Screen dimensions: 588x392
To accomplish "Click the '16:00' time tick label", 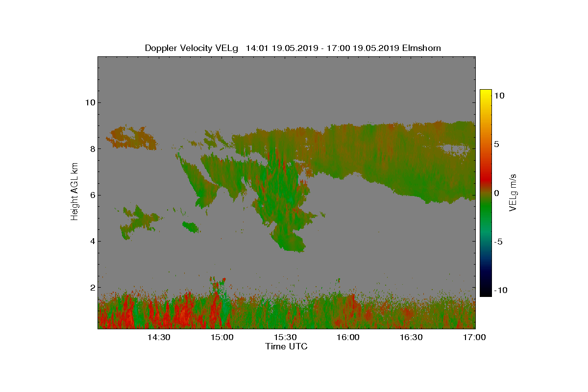I will [348, 337].
